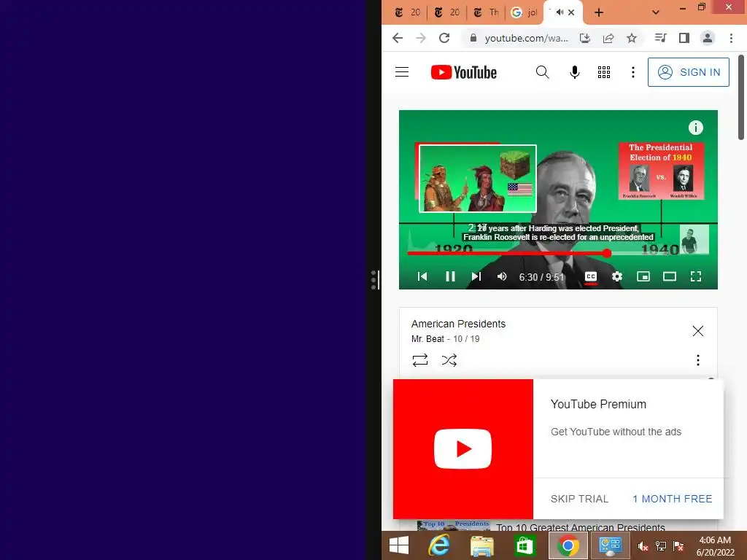Toggle shuffle playlist
Screen dimensions: 747x560
449,360
